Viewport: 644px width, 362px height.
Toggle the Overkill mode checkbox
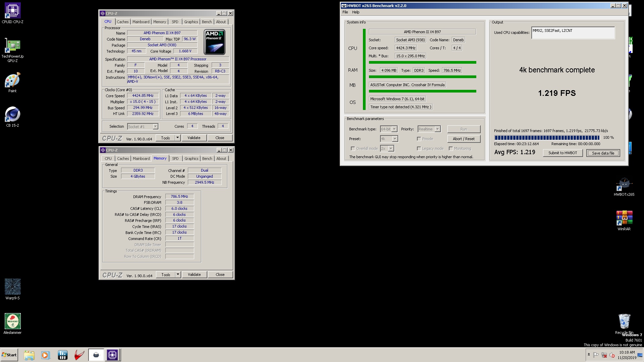coord(353,148)
